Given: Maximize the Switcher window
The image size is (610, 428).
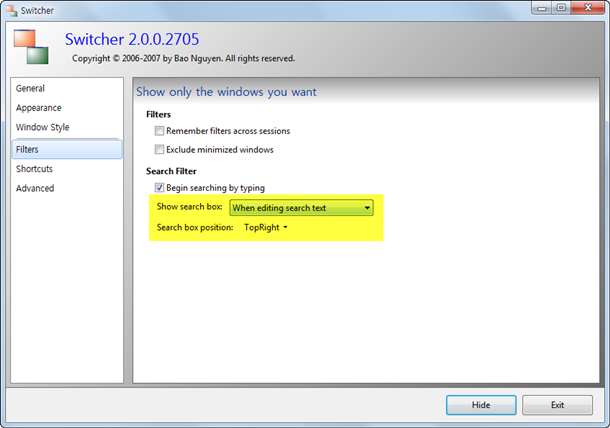Looking at the screenshot, I should point(561,8).
